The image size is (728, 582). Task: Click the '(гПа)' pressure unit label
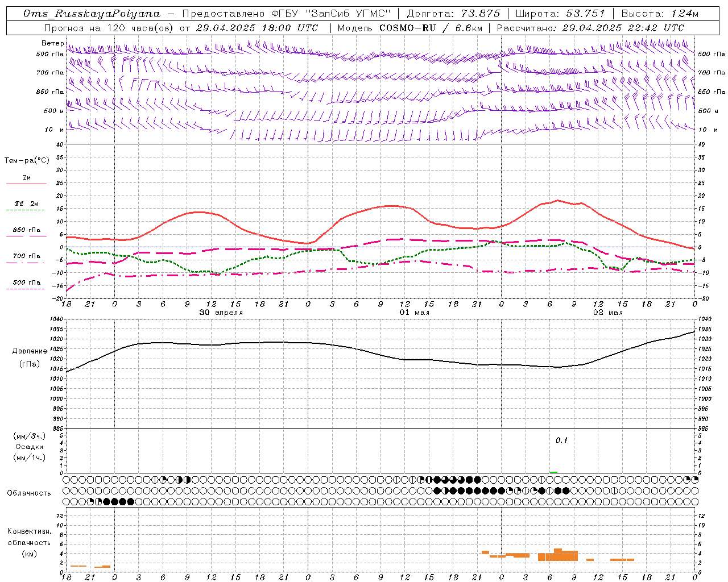[x=29, y=364]
